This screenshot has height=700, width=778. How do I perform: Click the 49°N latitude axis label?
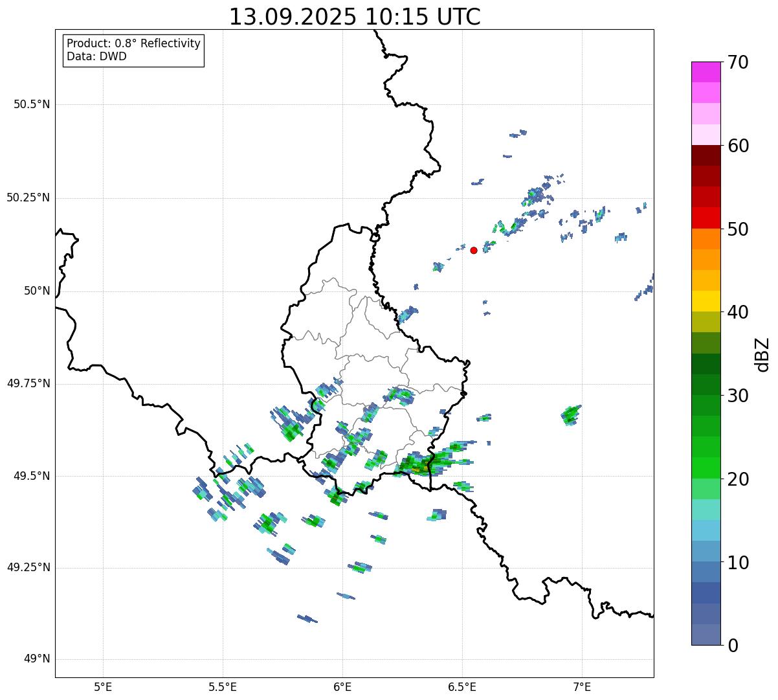36,659
